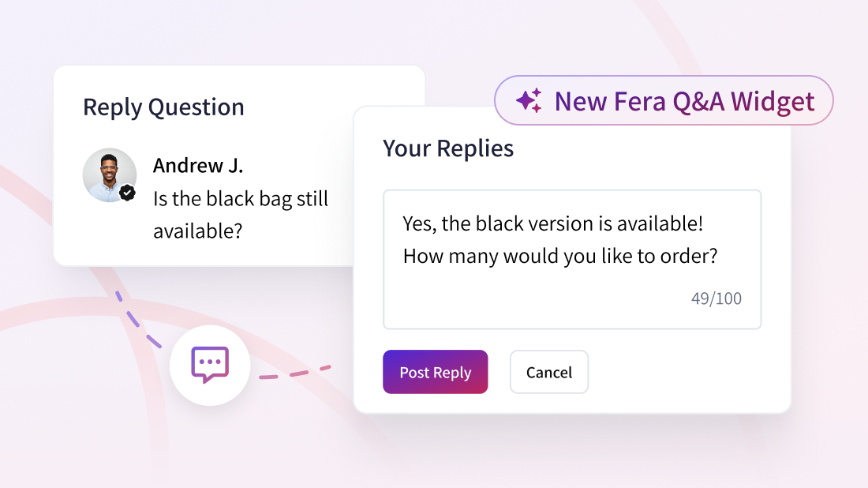Click the ellipsis dots inside the chat bubble
Image resolution: width=868 pixels, height=488 pixels.
coord(209,361)
